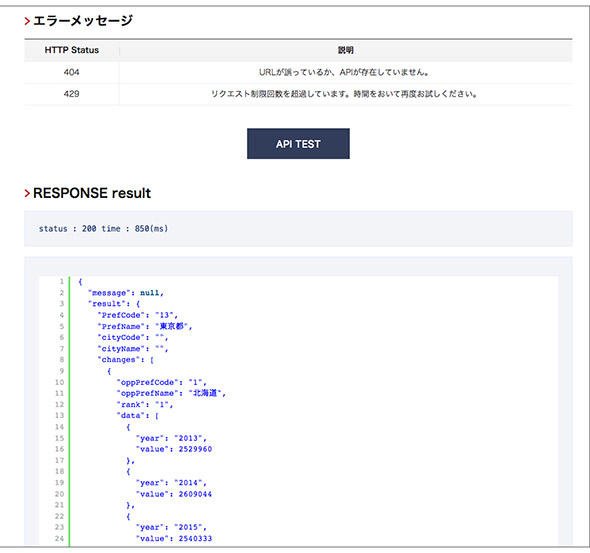Click the status 200 time 850(ms) line
The image size is (590, 553).
pyautogui.click(x=103, y=228)
